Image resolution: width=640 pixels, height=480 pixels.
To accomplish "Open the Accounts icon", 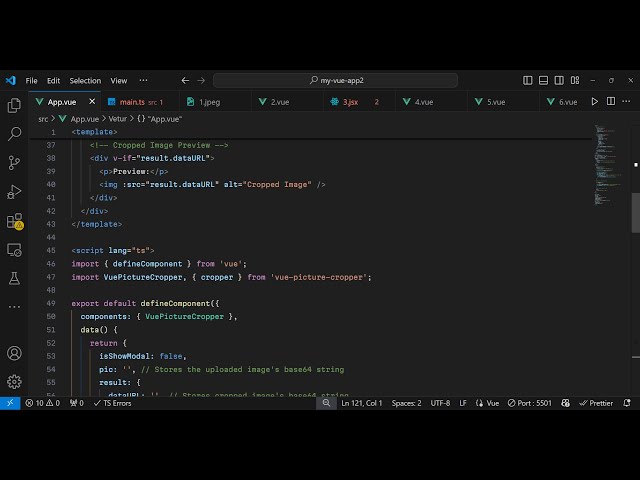I will [14, 353].
